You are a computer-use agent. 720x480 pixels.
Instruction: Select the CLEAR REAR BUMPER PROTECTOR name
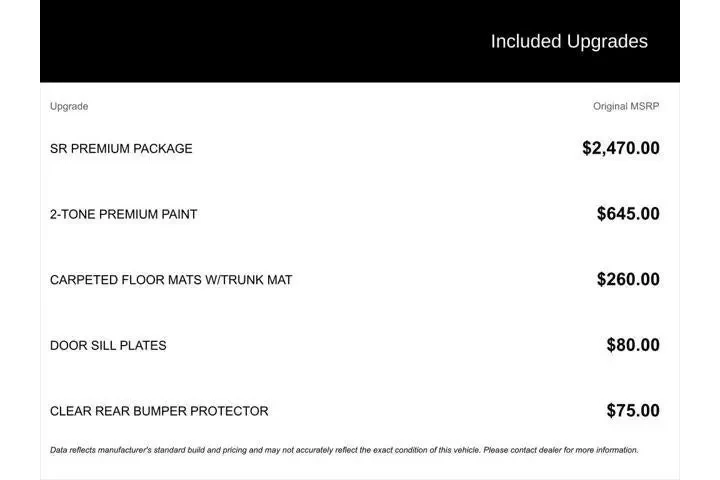(x=159, y=411)
